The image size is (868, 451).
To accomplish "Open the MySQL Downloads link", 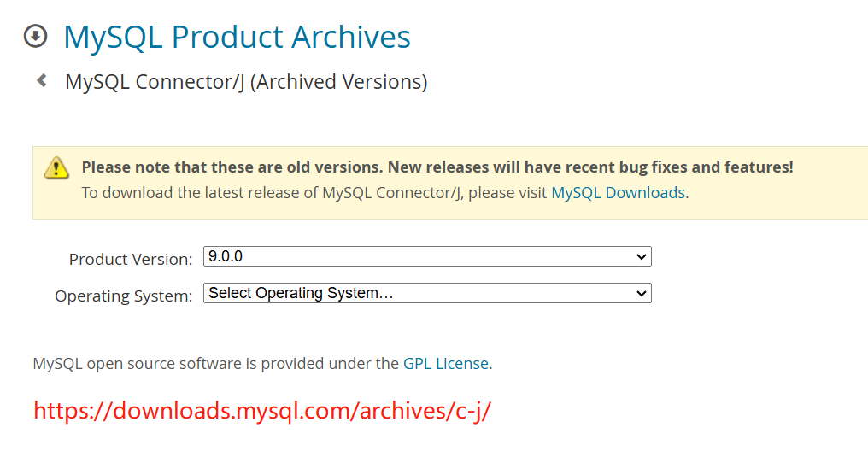I will coord(619,192).
